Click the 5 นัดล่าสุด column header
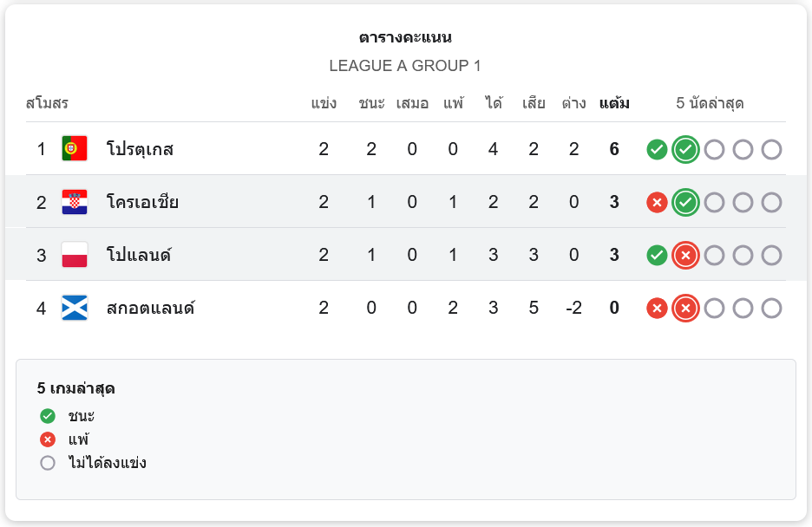The image size is (812, 527). [710, 104]
